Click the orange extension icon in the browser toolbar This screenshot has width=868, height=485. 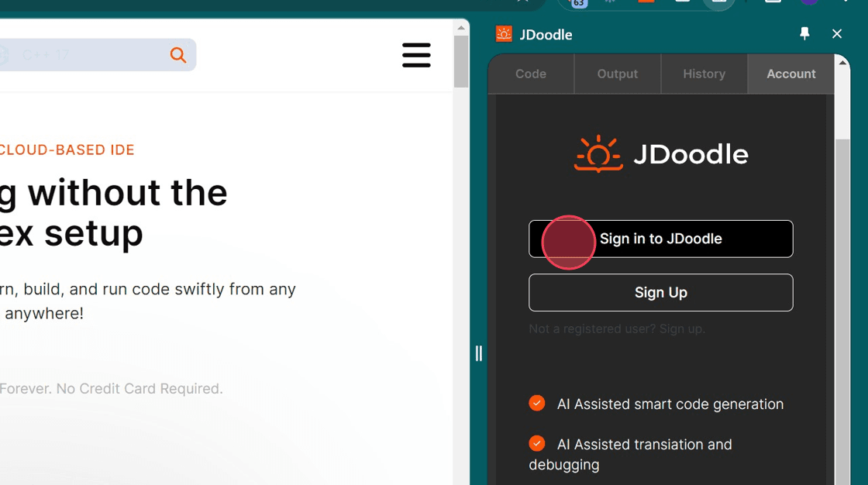pyautogui.click(x=646, y=3)
